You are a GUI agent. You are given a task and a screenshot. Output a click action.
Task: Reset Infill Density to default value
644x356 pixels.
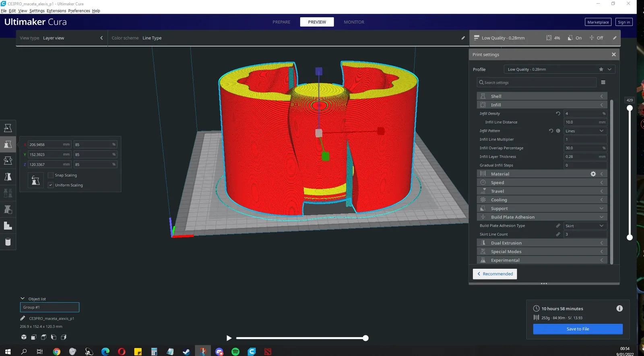tap(558, 114)
